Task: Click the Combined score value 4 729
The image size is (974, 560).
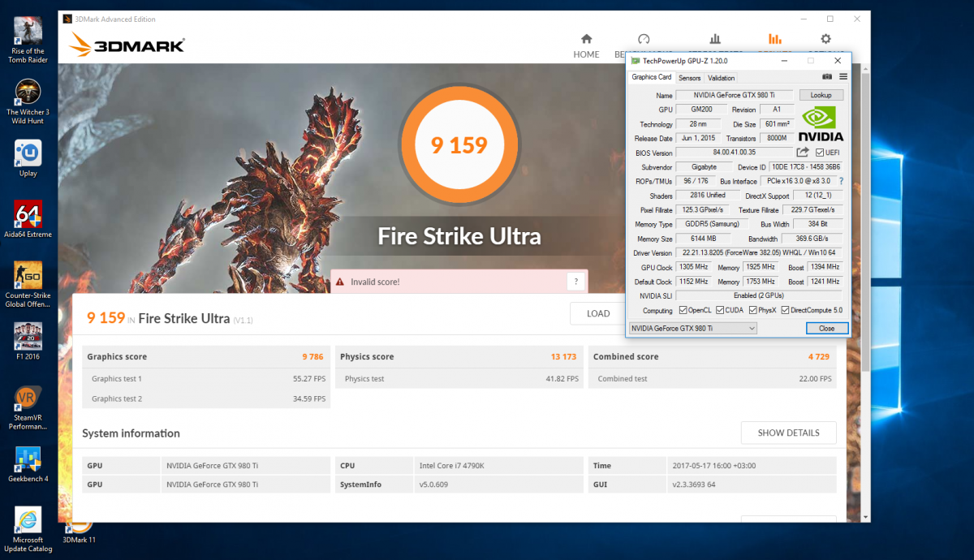Action: tap(820, 356)
